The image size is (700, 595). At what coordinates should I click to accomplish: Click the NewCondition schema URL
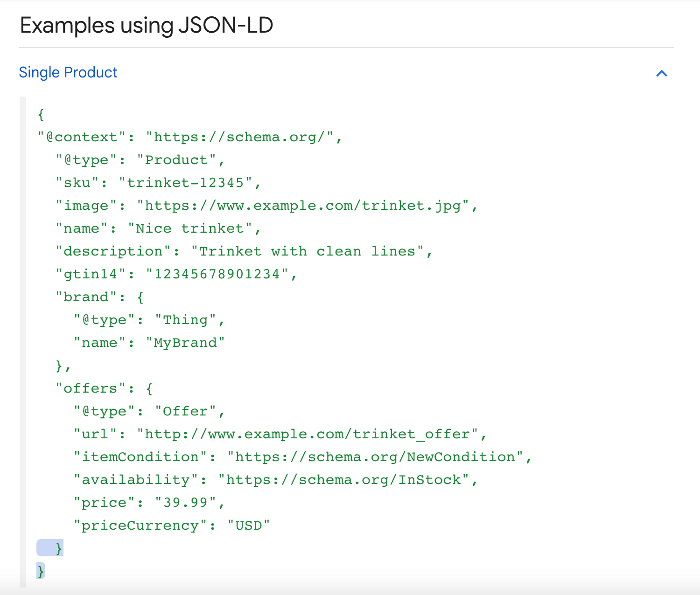[x=375, y=457]
